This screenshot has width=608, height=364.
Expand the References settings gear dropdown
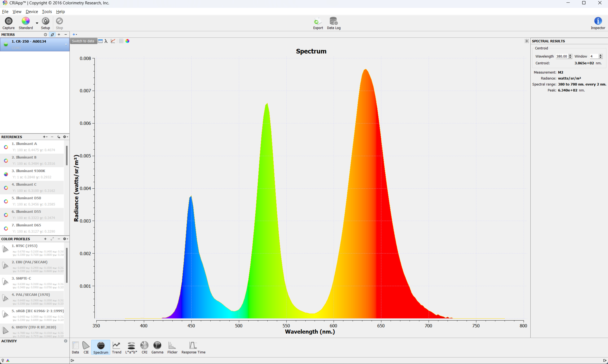65,137
